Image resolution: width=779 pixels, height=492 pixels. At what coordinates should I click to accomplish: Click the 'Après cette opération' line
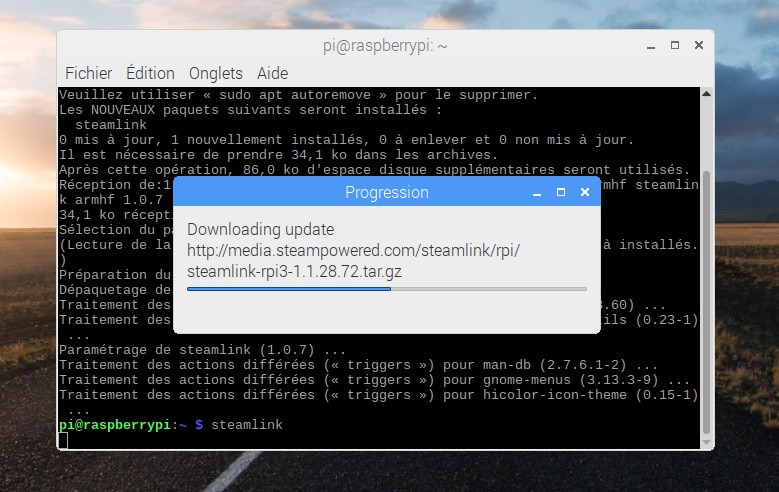coord(375,169)
